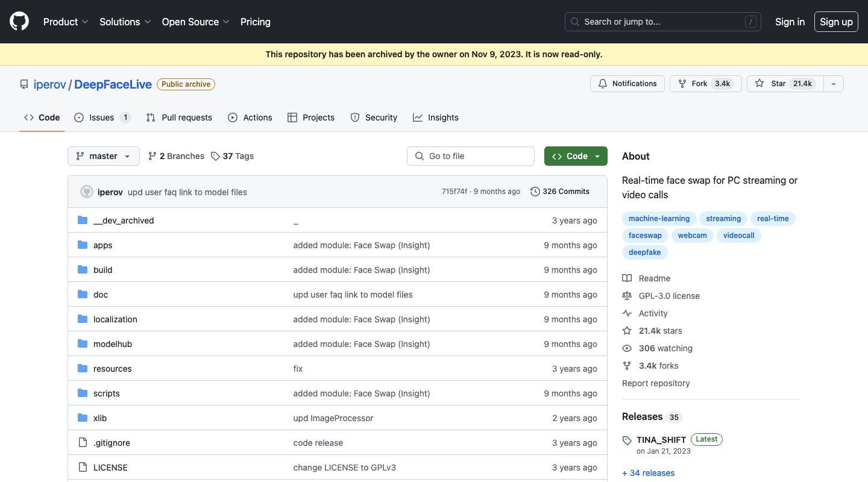Click the iperov commit author avatar
The height and width of the screenshot is (482, 868).
[x=87, y=192]
